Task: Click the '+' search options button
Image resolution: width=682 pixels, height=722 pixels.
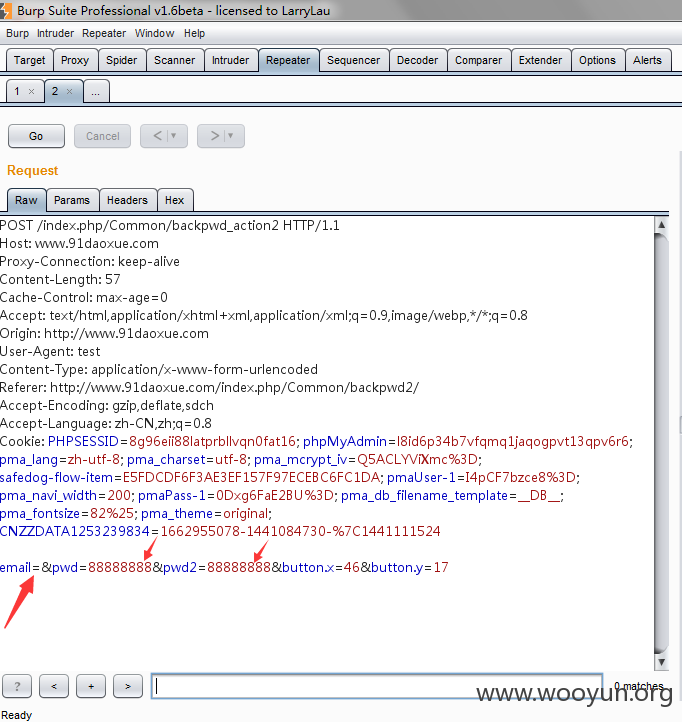Action: point(91,687)
